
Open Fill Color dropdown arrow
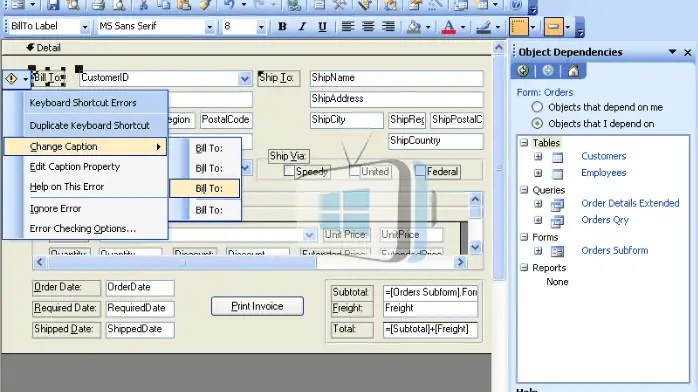428,27
